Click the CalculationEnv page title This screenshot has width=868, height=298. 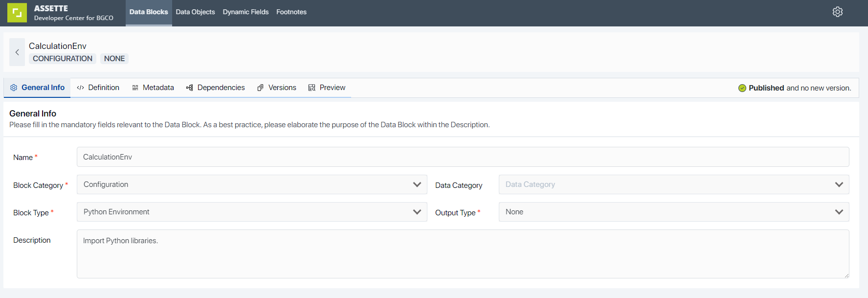pos(58,46)
